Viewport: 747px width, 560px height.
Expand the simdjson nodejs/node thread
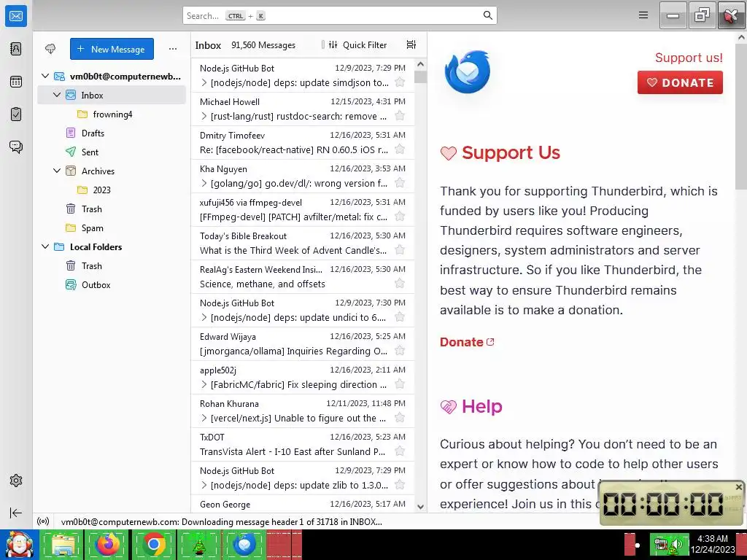(x=204, y=82)
